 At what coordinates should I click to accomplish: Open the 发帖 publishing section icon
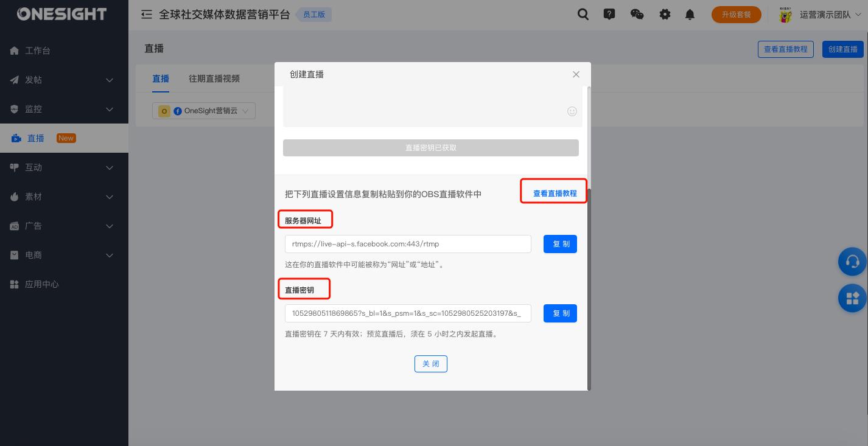(14, 80)
